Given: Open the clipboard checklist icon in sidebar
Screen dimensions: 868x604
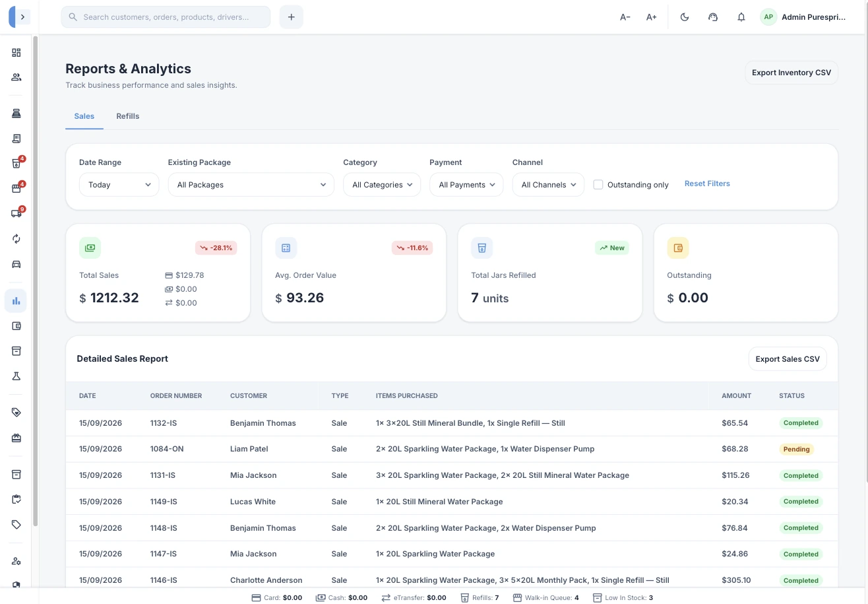Looking at the screenshot, I should (x=16, y=500).
